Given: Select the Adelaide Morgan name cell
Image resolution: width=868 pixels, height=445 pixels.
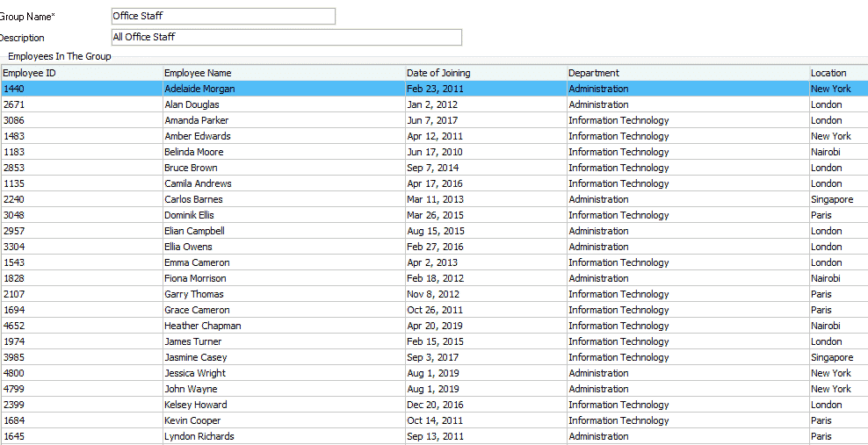Looking at the screenshot, I should click(284, 89).
